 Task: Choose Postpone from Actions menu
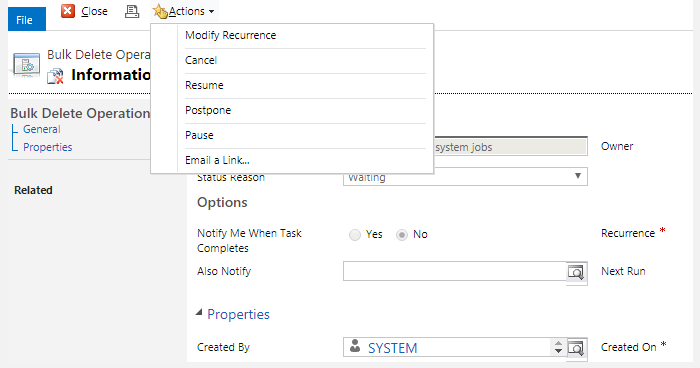[208, 110]
